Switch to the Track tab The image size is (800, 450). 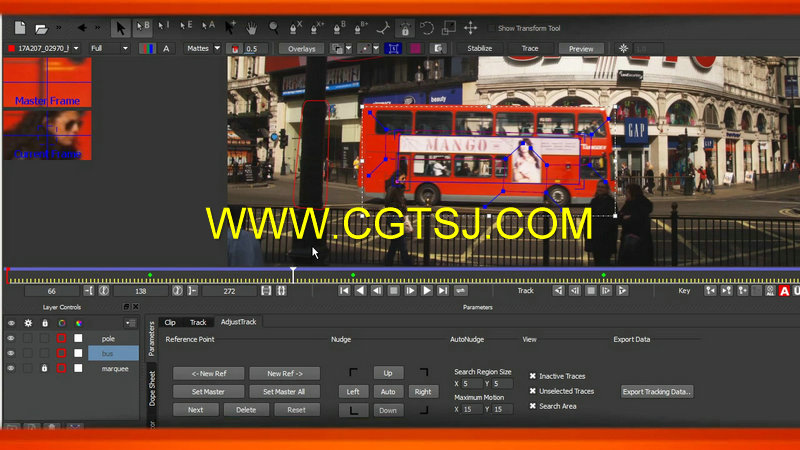click(198, 322)
